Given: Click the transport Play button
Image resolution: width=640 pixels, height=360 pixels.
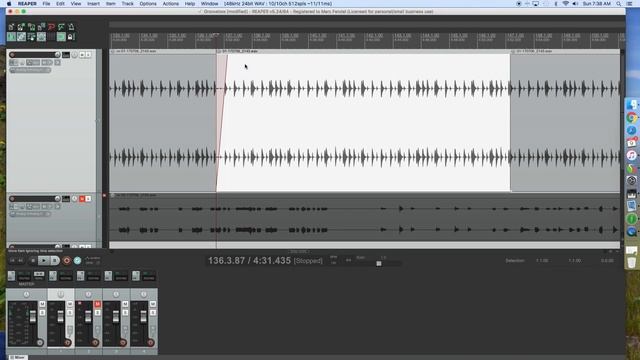Looking at the screenshot, I should [44, 260].
